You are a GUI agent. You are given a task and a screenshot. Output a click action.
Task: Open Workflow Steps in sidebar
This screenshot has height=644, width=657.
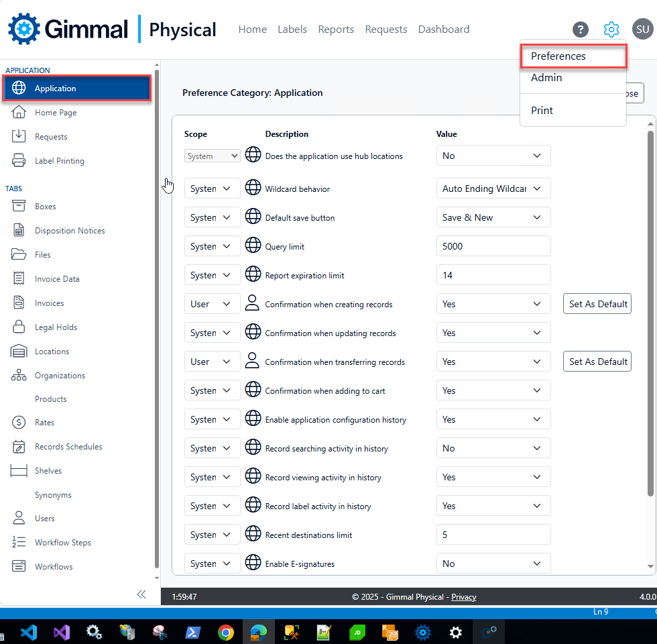62,543
